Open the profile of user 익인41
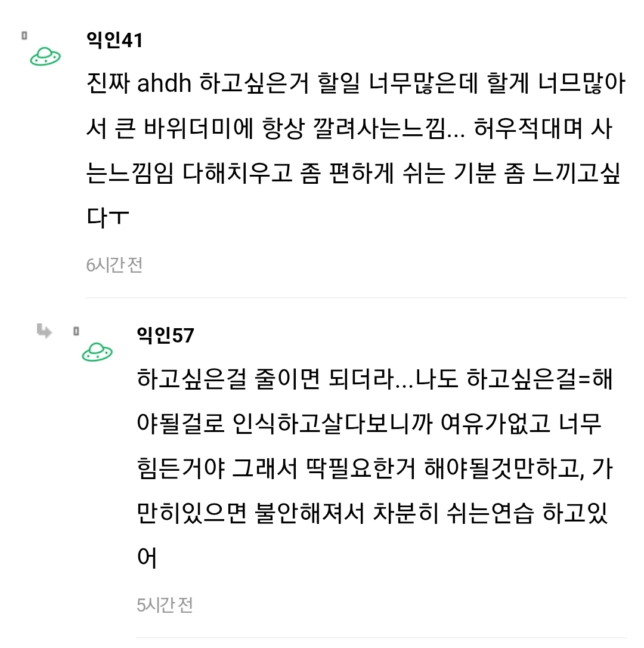This screenshot has height=648, width=644. [114, 41]
